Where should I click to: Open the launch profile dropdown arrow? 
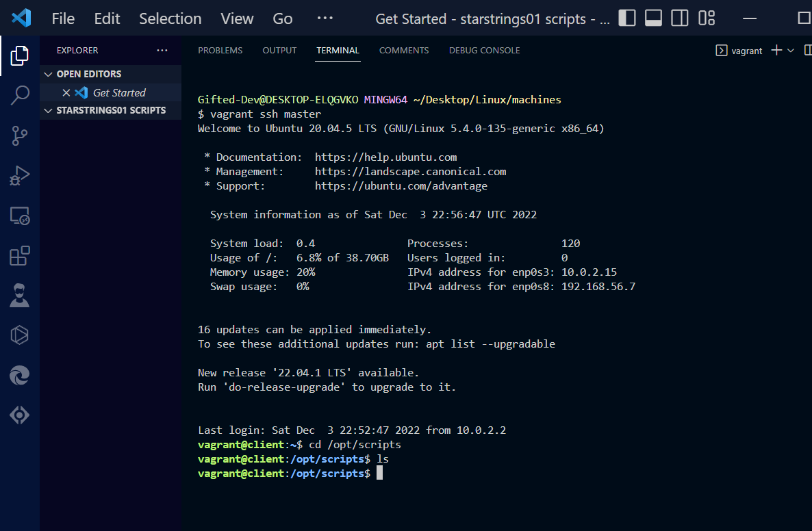coord(791,50)
